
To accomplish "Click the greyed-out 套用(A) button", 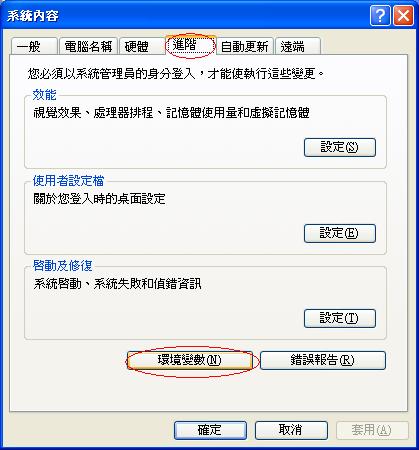I will [x=372, y=430].
